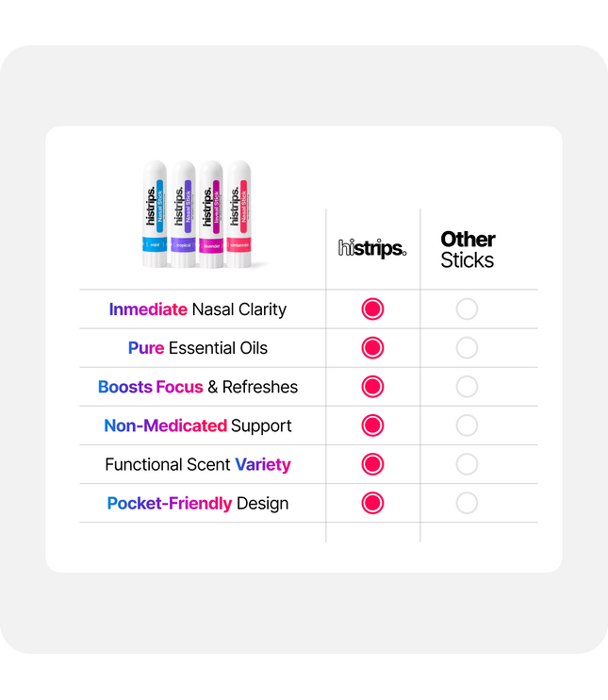
Task: Click the red wintermint nasal stick
Action: coord(239,214)
